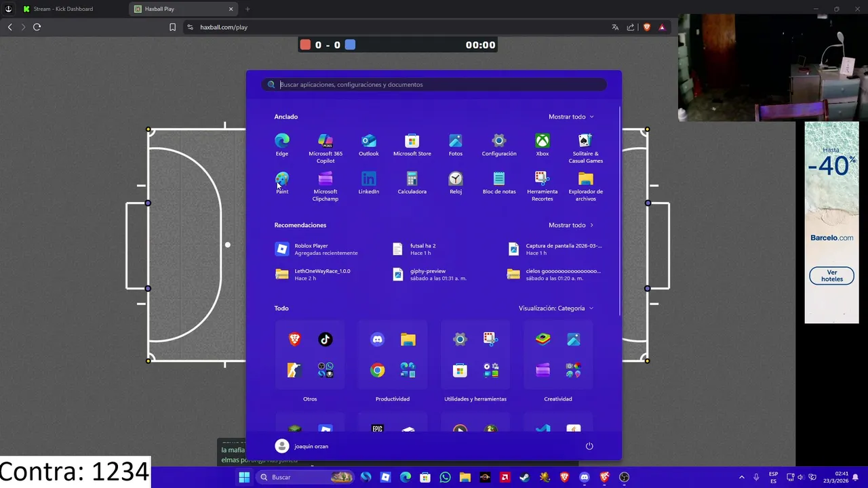Open the cielos goooo… recommended folder
The height and width of the screenshot is (488, 868).
pyautogui.click(x=556, y=274)
